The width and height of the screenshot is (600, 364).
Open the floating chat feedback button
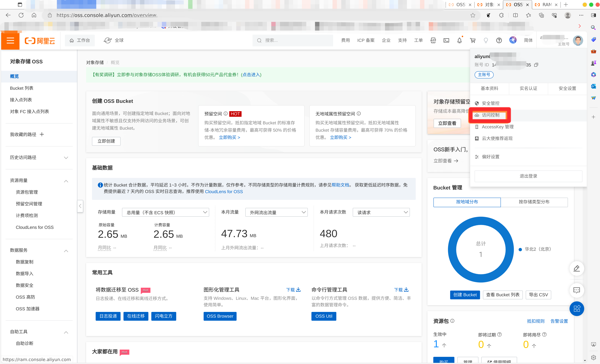click(x=576, y=290)
